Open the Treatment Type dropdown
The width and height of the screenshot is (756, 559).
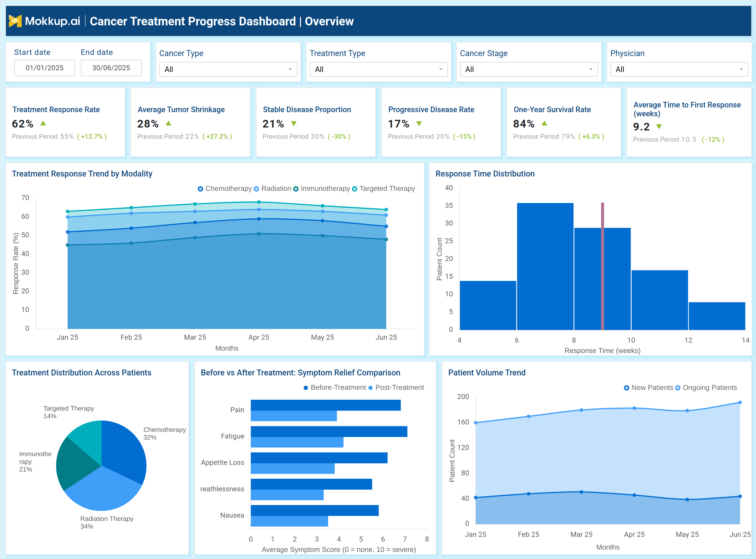pos(379,69)
